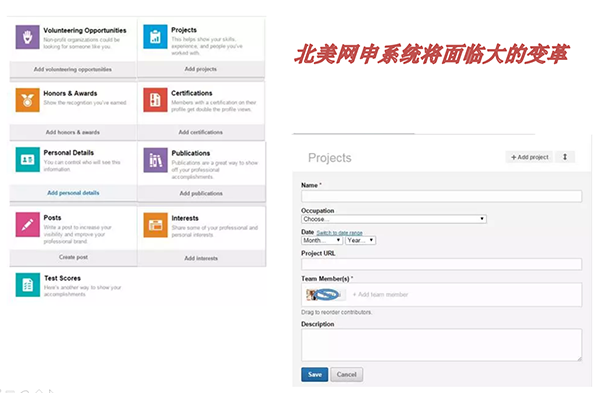Click the teal Test Scores sheet icon
Screen dimensions: 600x393
click(x=28, y=285)
